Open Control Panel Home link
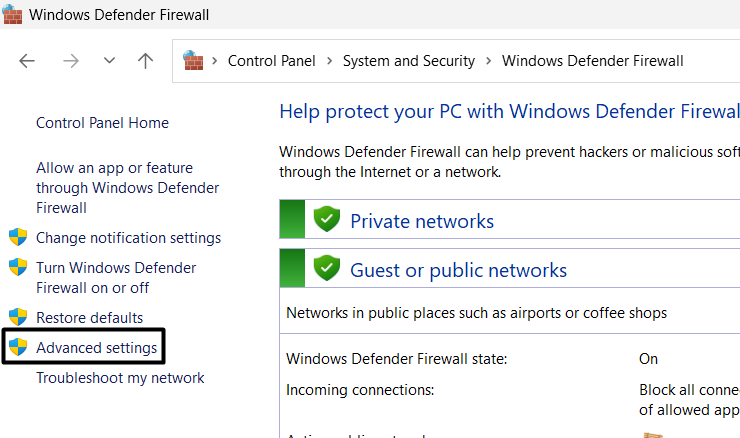This screenshot has width=740, height=438. (102, 123)
